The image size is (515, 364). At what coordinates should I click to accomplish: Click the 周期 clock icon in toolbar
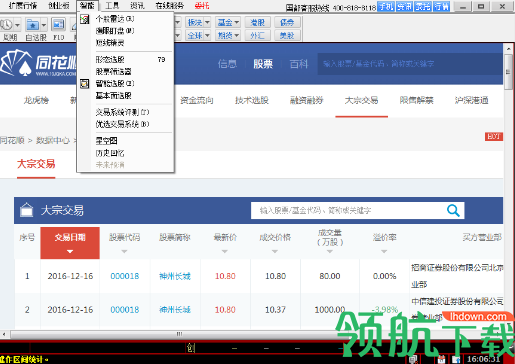point(6,25)
